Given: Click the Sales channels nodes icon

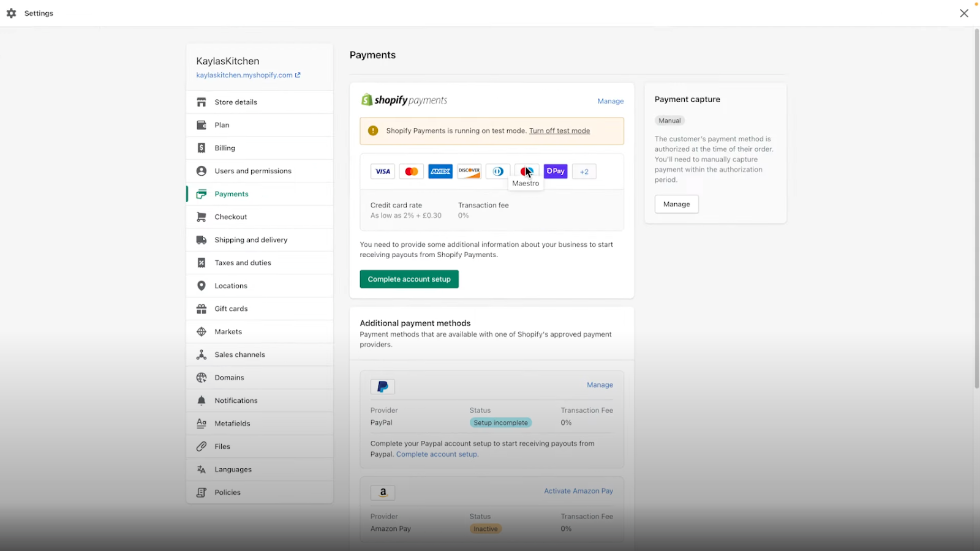Looking at the screenshot, I should (202, 354).
